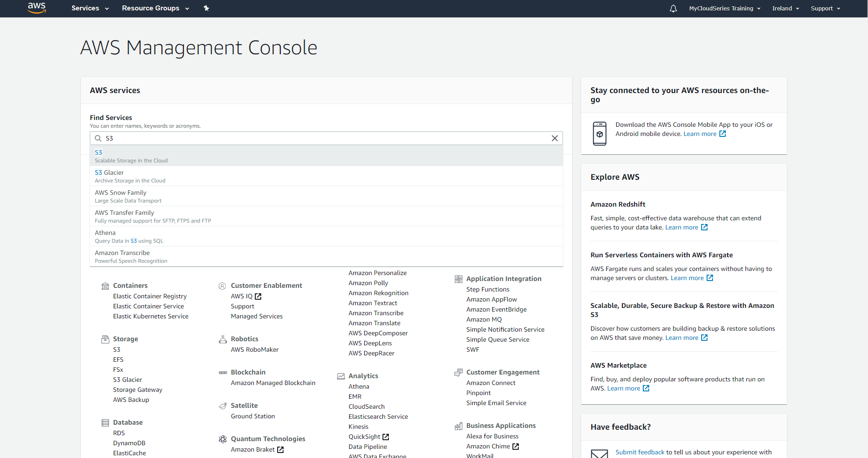The image size is (868, 458).
Task: Click the AWS logo in the navigation bar
Action: [x=36, y=8]
